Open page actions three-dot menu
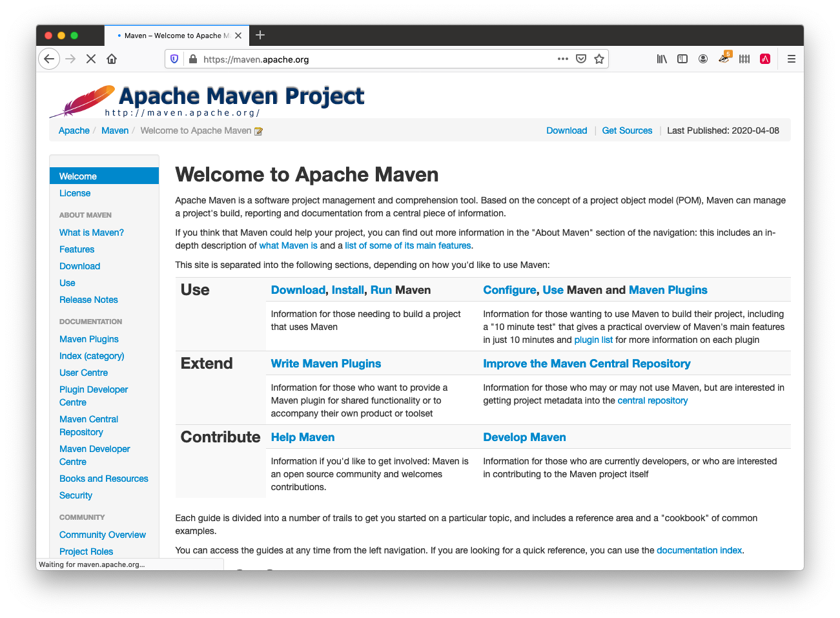The height and width of the screenshot is (618, 840). (x=563, y=59)
